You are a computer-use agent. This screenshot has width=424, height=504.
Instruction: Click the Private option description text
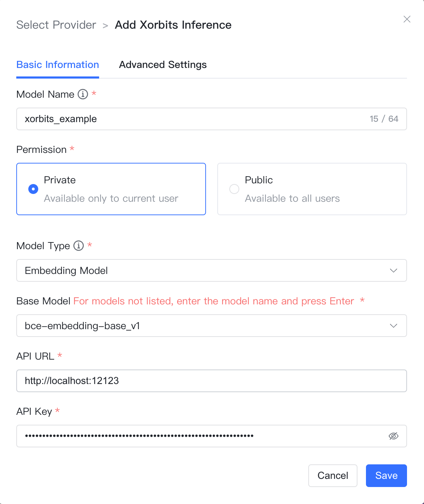111,199
